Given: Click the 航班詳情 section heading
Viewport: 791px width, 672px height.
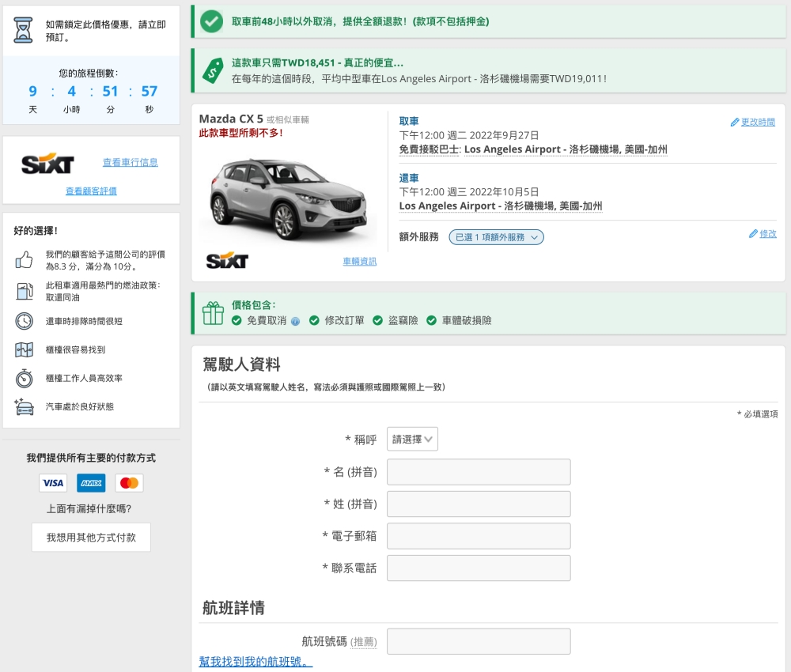Looking at the screenshot, I should pyautogui.click(x=233, y=608).
